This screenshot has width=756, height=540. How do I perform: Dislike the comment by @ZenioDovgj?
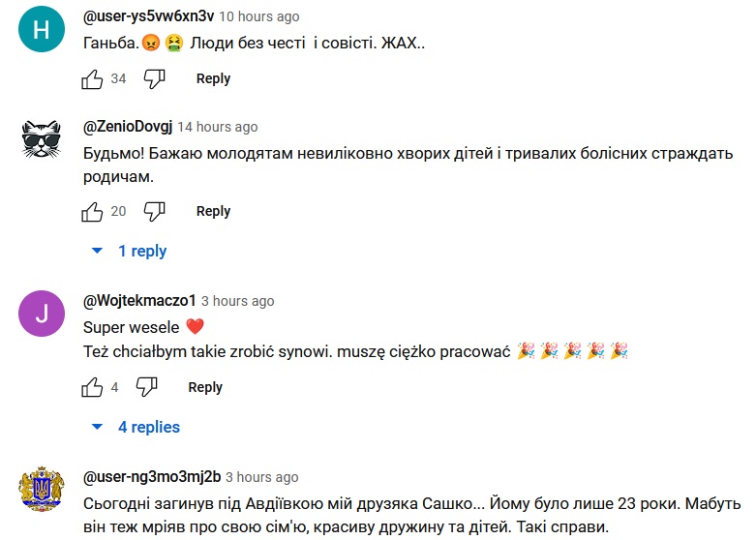point(154,212)
